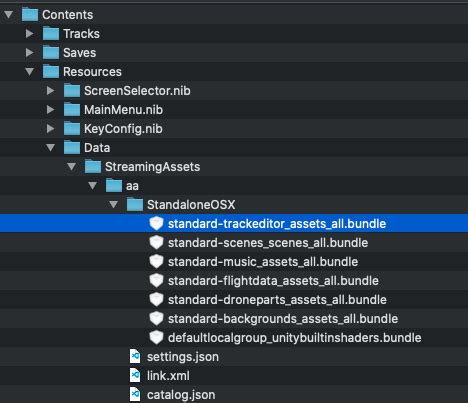The image size is (468, 403).
Task: Click the music bundle file icon
Action: (x=156, y=261)
